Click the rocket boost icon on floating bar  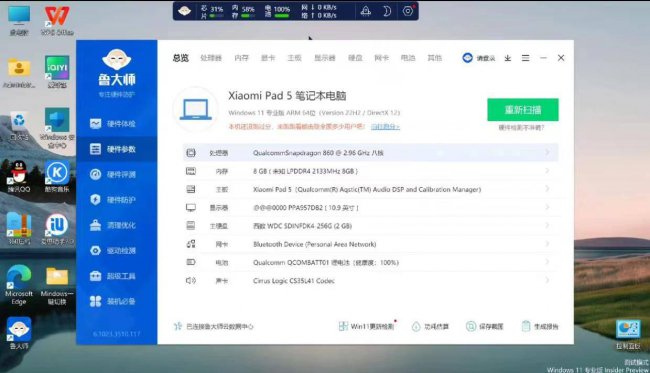click(366, 11)
